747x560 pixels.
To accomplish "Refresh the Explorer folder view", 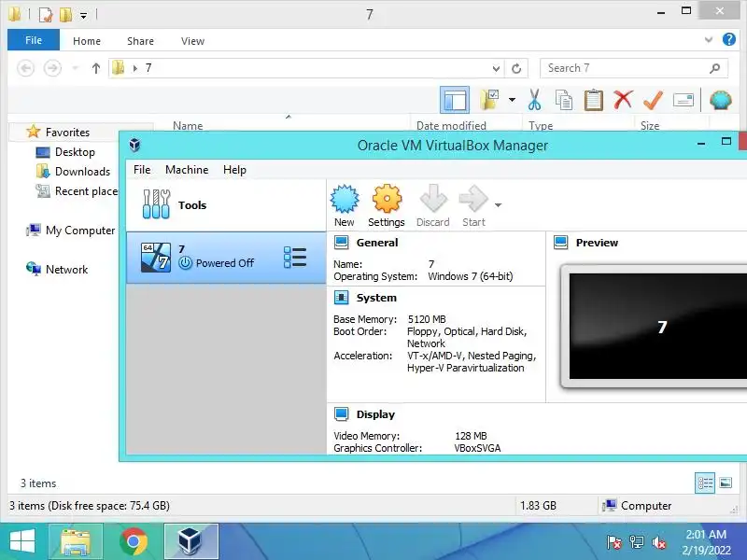I will [x=516, y=68].
